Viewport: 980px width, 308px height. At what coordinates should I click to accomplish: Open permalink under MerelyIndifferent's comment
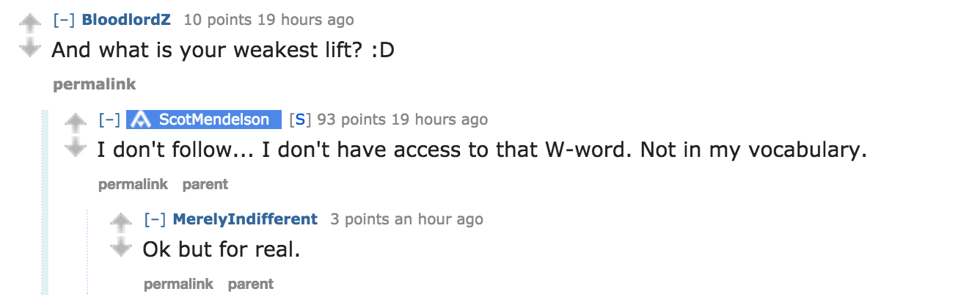[178, 284]
